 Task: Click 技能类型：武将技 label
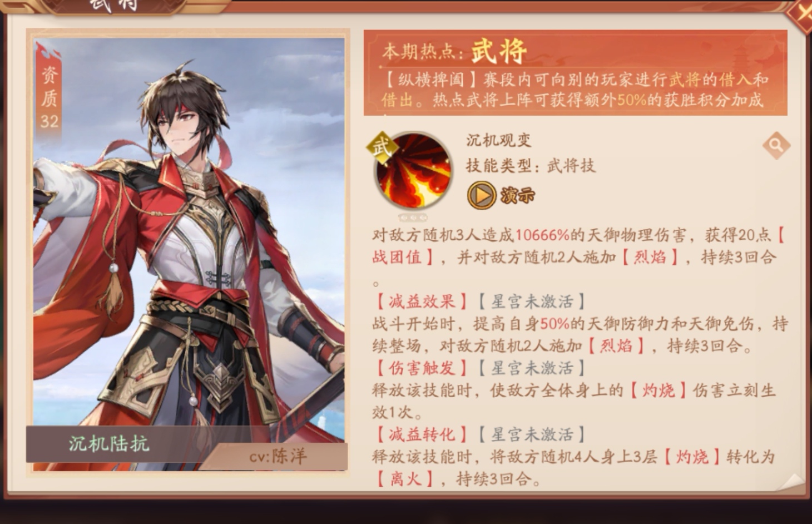point(531,166)
